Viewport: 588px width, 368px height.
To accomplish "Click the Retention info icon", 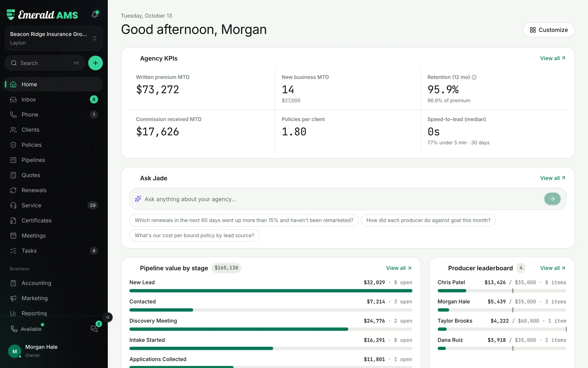I will pos(474,77).
